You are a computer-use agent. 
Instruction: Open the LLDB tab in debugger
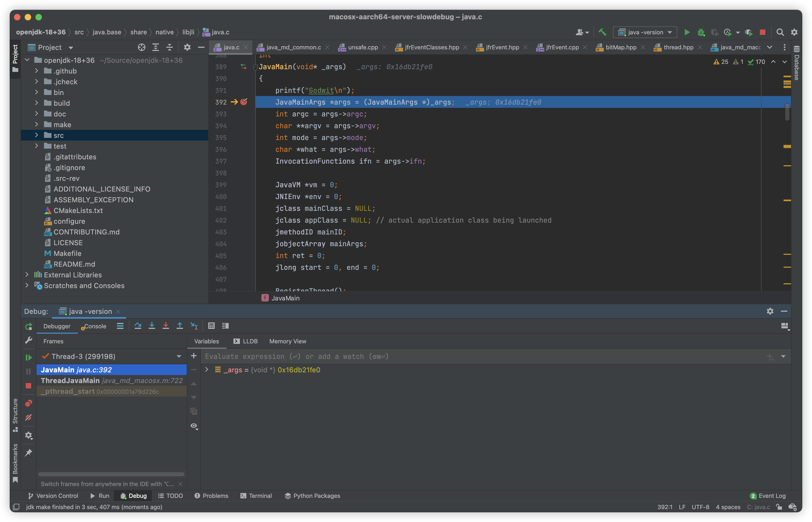246,341
